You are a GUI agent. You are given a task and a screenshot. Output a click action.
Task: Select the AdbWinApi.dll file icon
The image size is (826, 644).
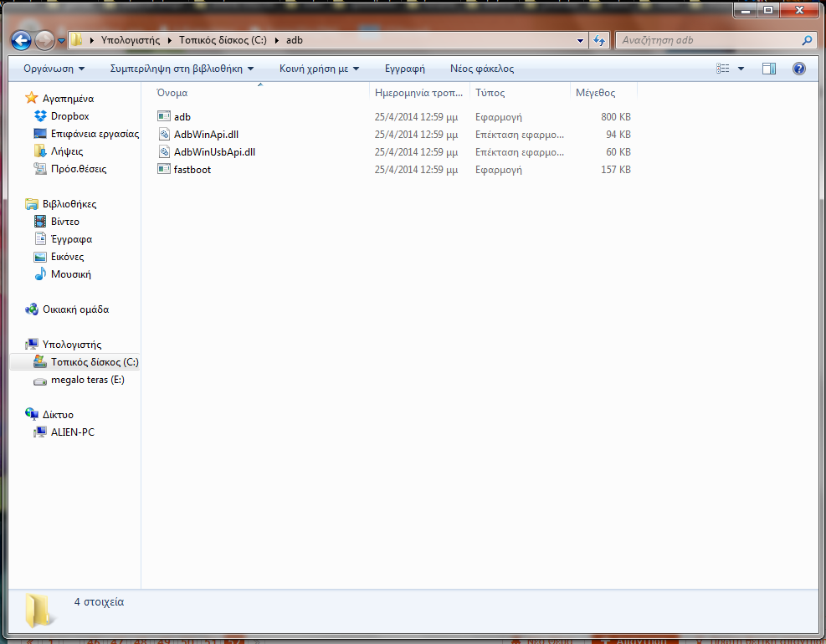coord(164,135)
